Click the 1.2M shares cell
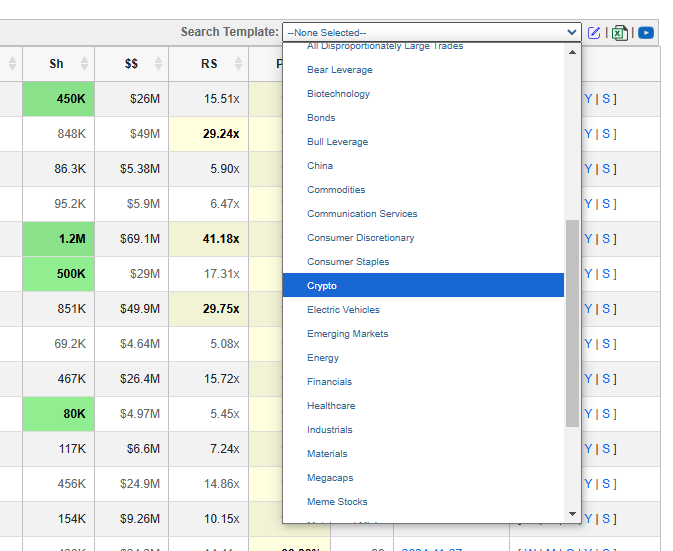This screenshot has height=551, width=673. [x=58, y=239]
